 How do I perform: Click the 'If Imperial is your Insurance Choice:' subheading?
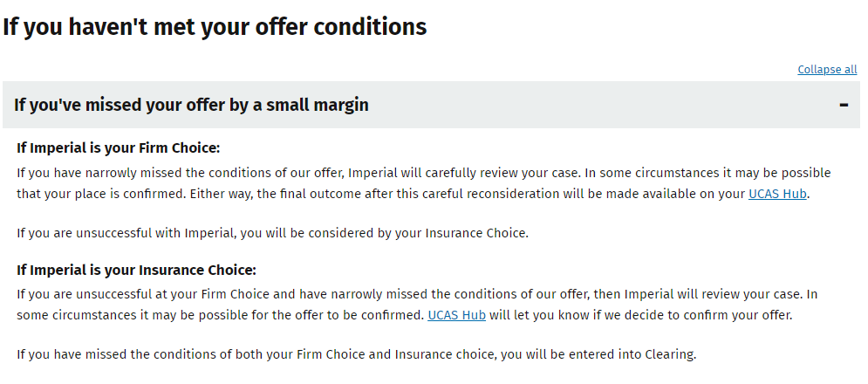[137, 270]
